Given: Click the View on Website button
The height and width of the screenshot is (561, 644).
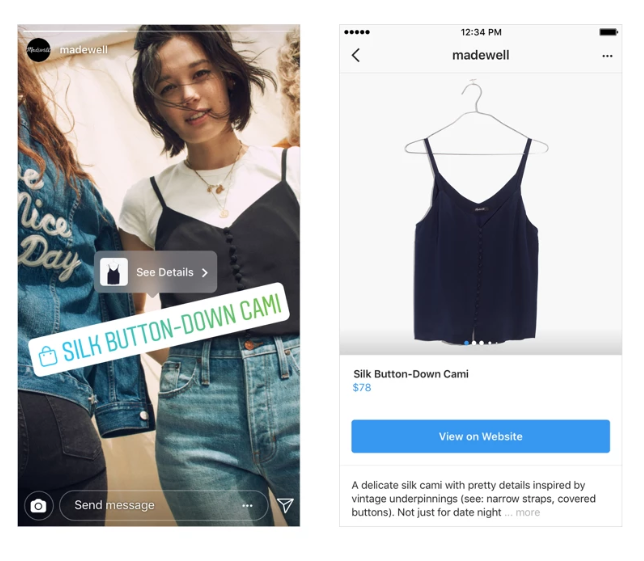Looking at the screenshot, I should pos(480,436).
